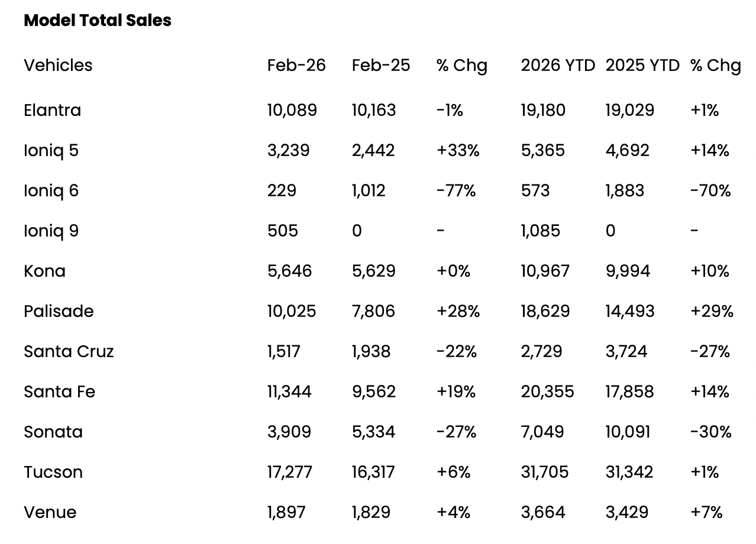Select the Feb-26 column header
The width and height of the screenshot is (756, 544).
point(296,65)
